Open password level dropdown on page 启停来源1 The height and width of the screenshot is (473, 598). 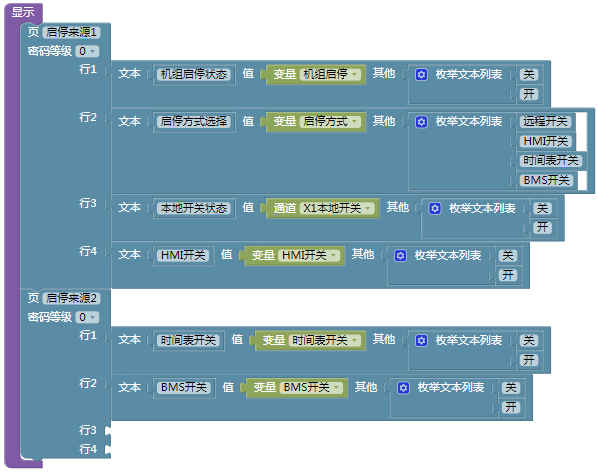tap(87, 51)
